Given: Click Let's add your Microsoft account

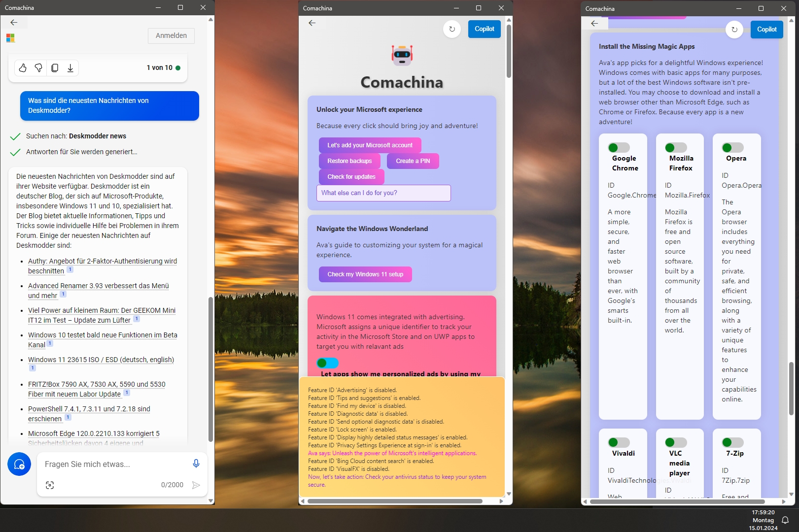Looking at the screenshot, I should click(x=370, y=145).
